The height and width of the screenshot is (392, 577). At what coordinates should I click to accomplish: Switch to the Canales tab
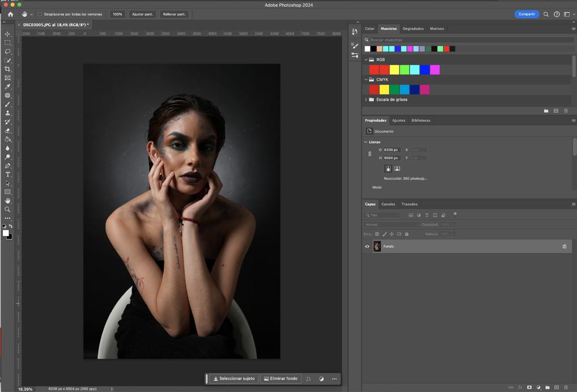pos(388,204)
